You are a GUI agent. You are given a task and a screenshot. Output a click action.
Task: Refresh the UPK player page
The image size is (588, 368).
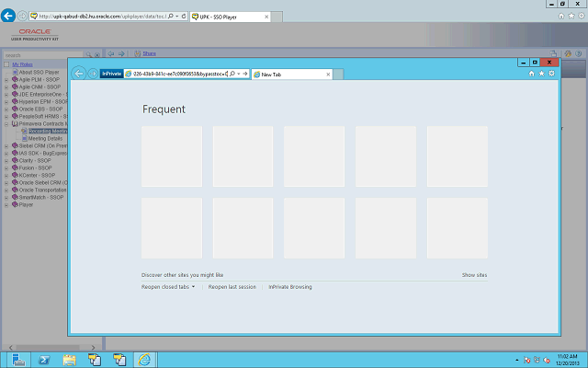tap(184, 17)
